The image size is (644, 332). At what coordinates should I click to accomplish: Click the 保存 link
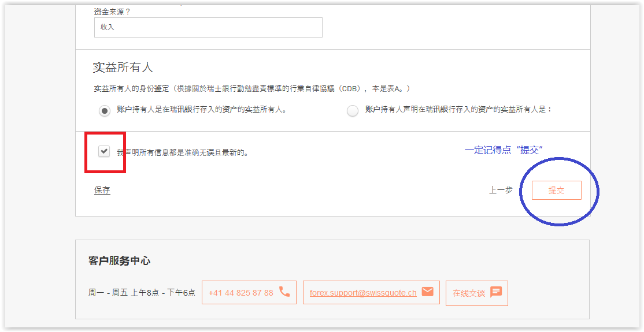coord(102,190)
